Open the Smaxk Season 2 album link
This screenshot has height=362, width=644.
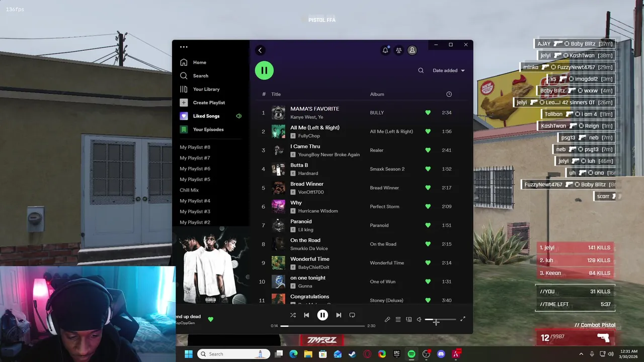[387, 169]
